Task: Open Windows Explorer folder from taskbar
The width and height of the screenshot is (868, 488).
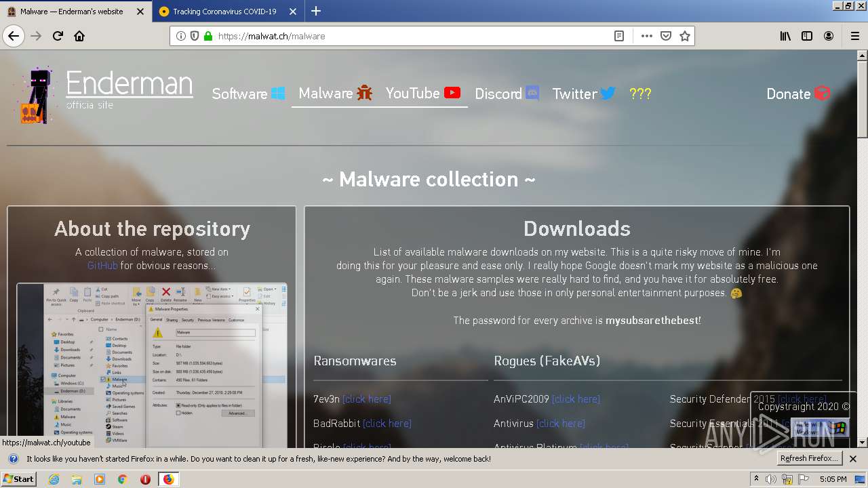Action: (77, 479)
